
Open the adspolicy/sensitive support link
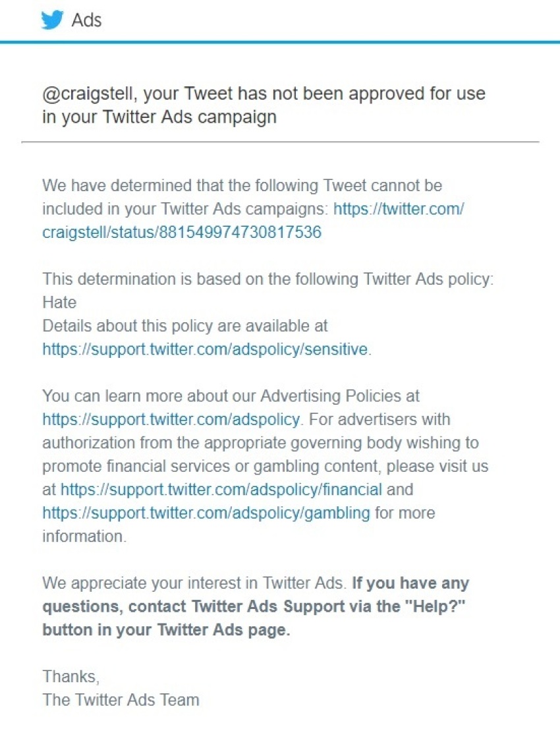point(205,349)
